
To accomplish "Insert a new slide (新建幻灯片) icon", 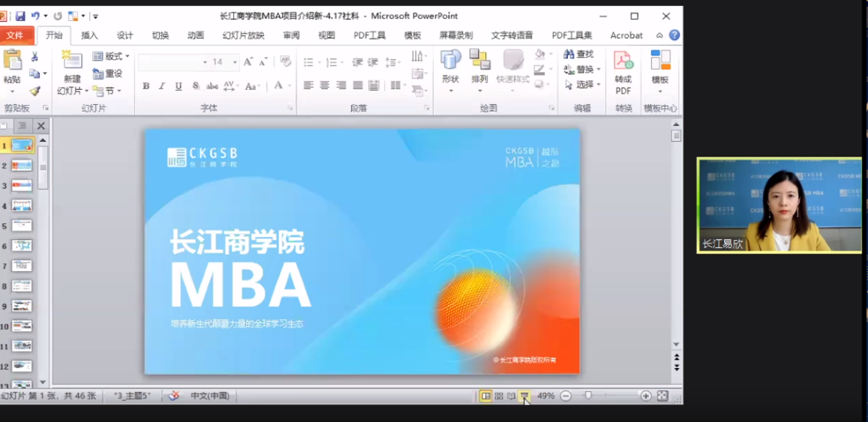I will click(x=72, y=60).
